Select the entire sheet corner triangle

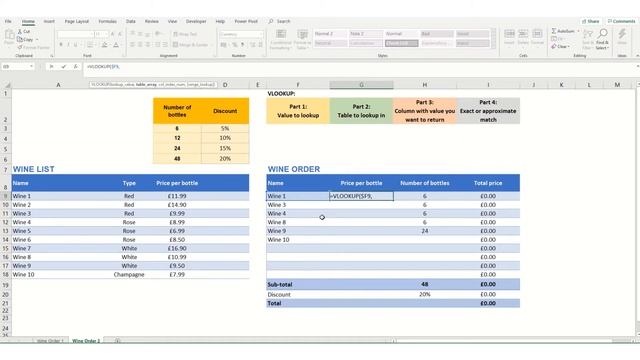(7, 85)
